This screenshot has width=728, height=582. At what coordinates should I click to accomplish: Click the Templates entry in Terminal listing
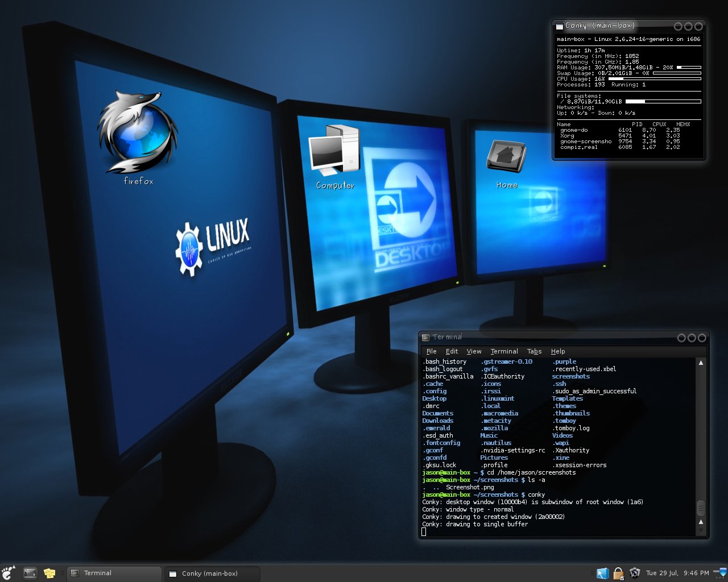(567, 398)
